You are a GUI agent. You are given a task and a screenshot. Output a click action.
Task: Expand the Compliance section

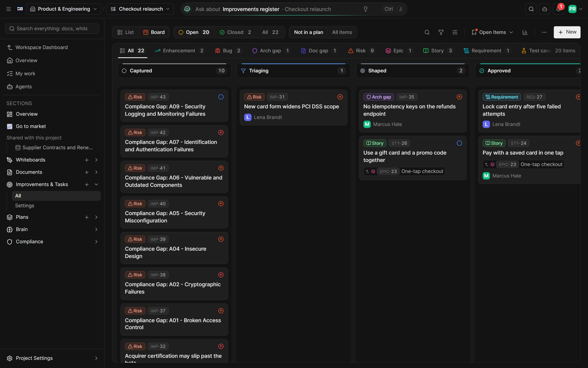(x=96, y=242)
